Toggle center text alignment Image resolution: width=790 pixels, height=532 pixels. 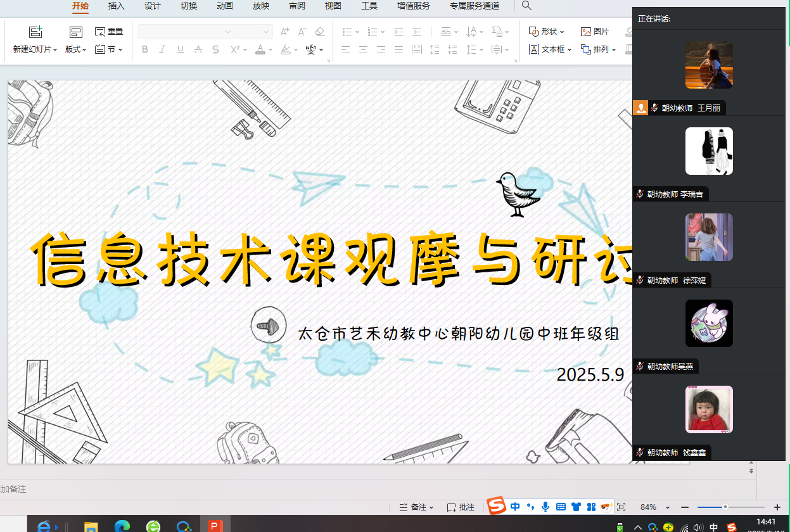tap(363, 49)
